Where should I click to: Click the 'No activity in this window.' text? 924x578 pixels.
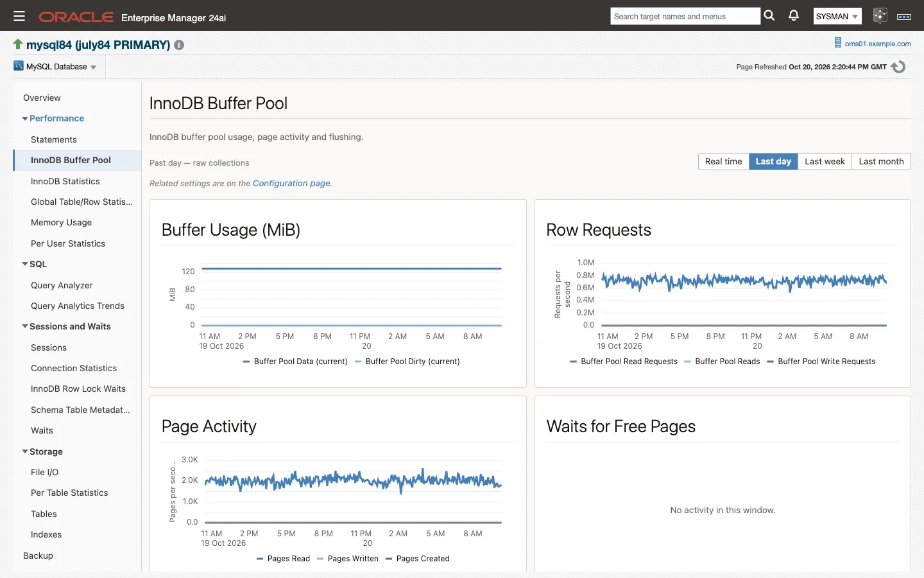723,510
